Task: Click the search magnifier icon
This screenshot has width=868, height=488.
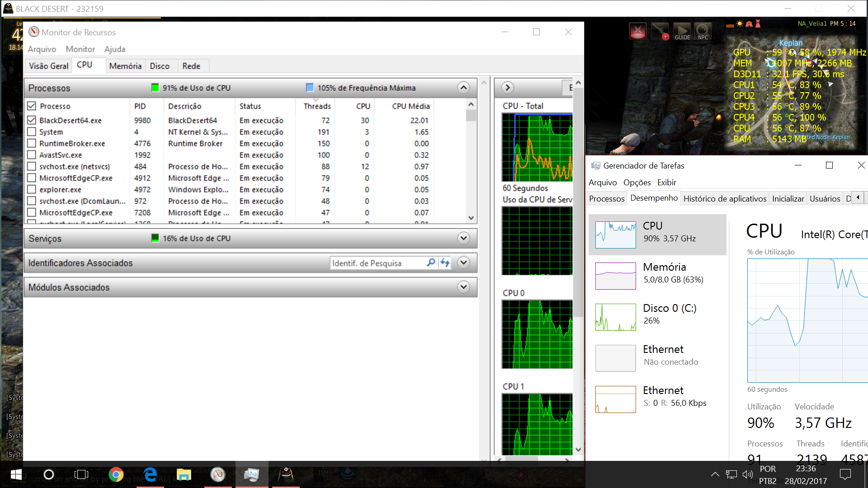Action: [x=431, y=263]
